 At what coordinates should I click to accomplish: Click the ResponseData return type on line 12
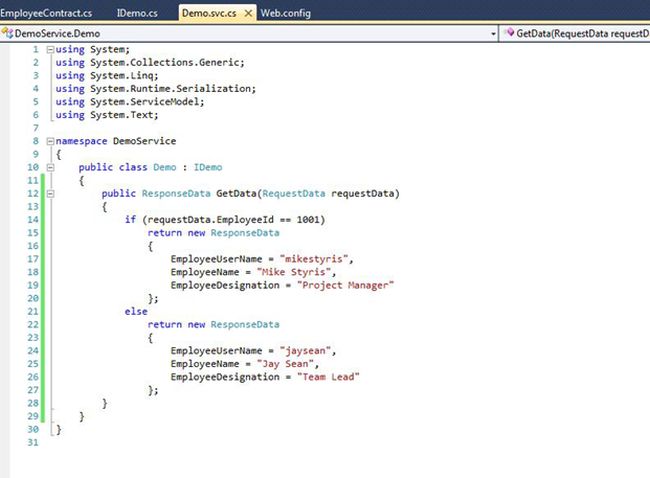[x=176, y=194]
